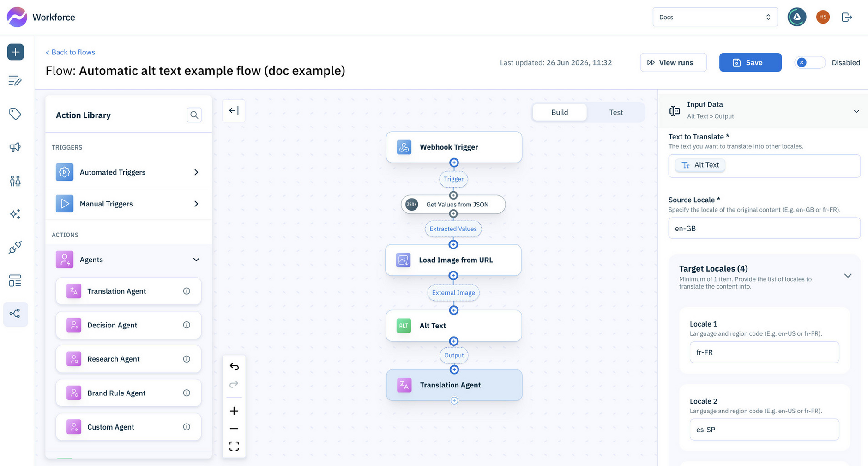Click the Output connection label

coord(454,355)
